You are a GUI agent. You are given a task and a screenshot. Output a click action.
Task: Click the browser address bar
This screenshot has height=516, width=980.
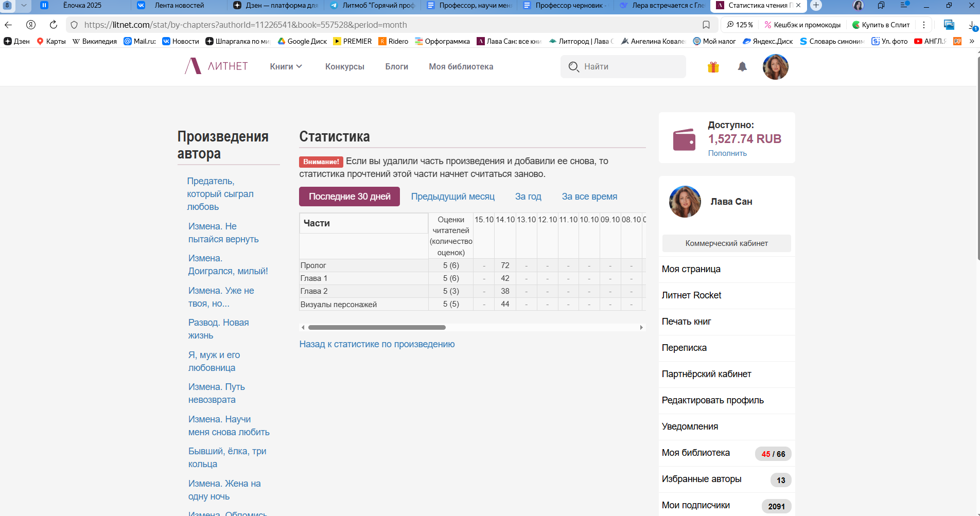tap(391, 25)
